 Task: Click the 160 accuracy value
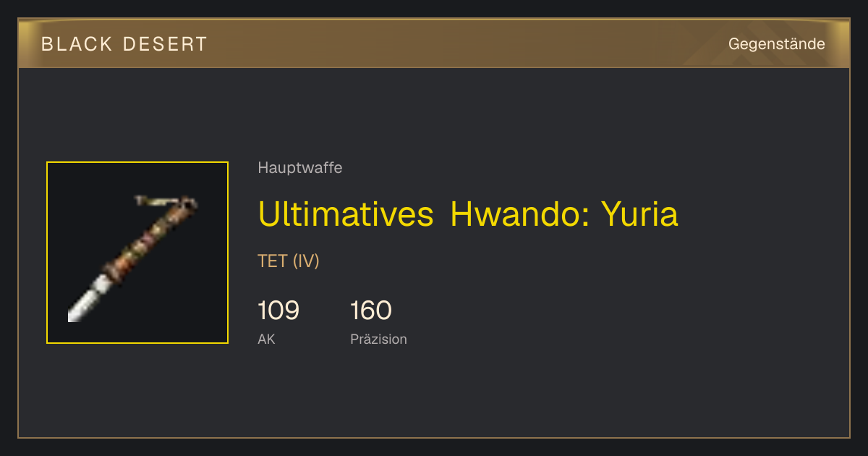[371, 311]
